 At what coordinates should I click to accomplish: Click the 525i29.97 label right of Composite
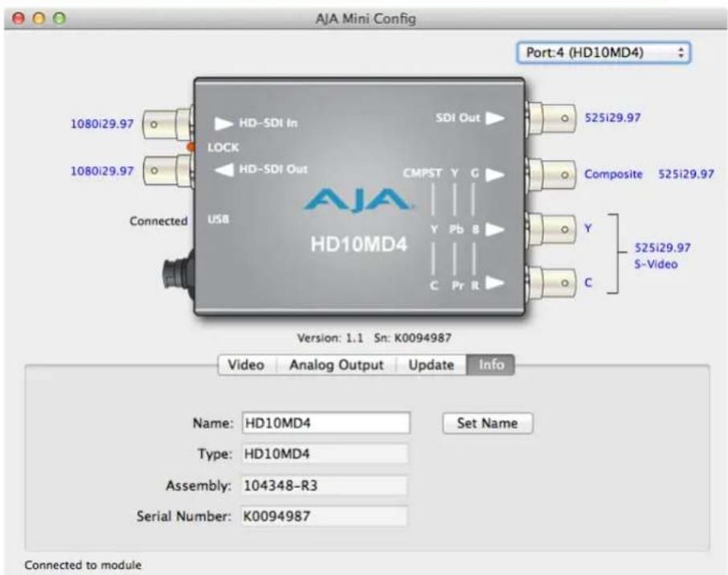click(686, 175)
